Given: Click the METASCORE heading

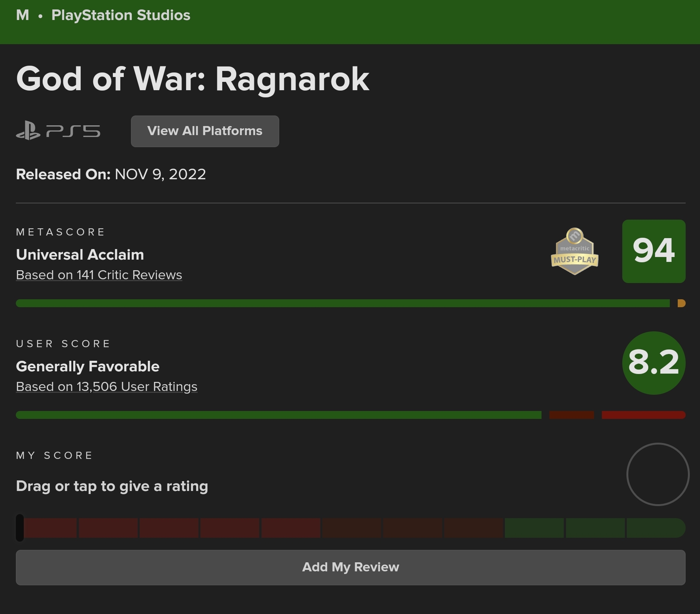Looking at the screenshot, I should 60,232.
